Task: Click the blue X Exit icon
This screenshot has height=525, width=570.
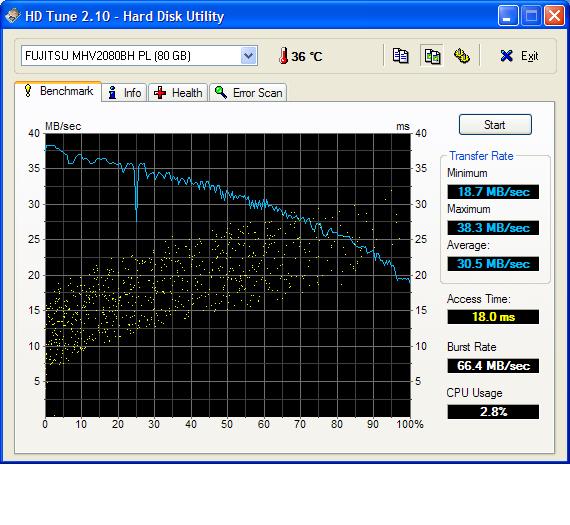Action: click(x=506, y=56)
